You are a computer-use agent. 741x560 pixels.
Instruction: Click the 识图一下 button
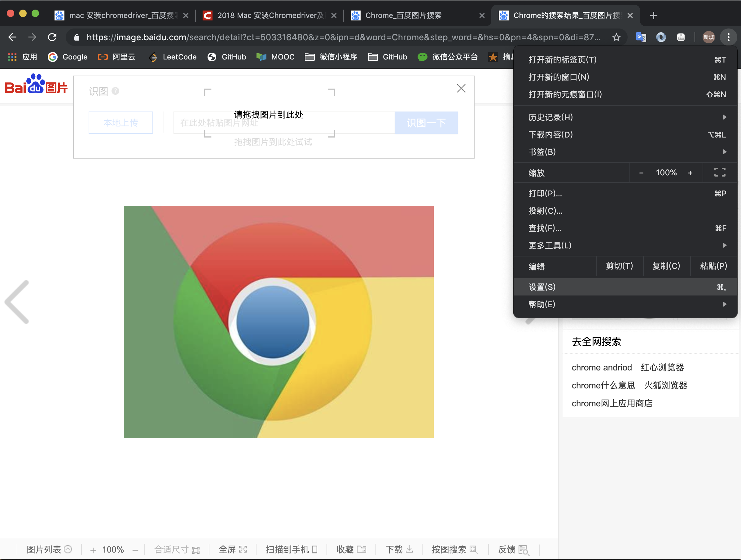pos(426,123)
